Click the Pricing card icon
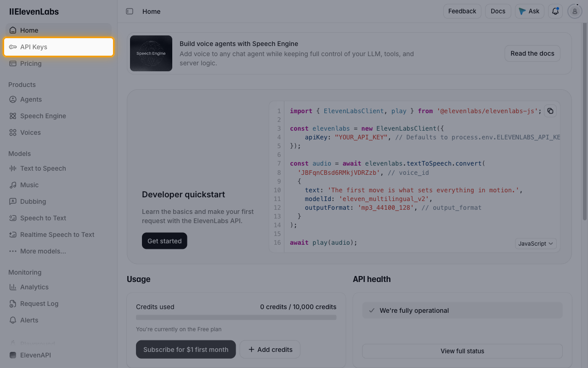 pos(13,63)
